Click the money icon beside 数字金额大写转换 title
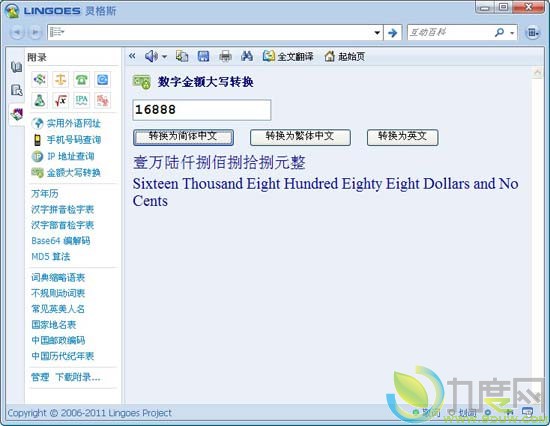Image resolution: width=550 pixels, height=426 pixels. pos(142,82)
